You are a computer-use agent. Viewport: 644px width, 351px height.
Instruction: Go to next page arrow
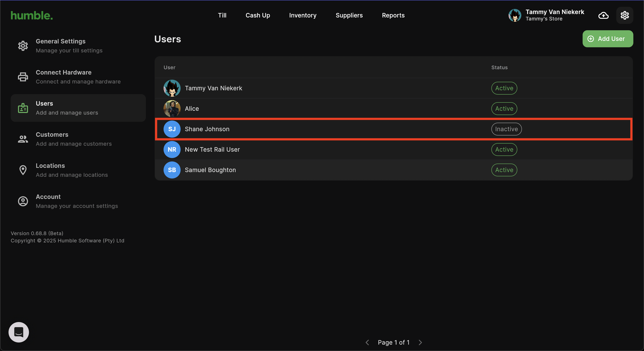[420, 342]
